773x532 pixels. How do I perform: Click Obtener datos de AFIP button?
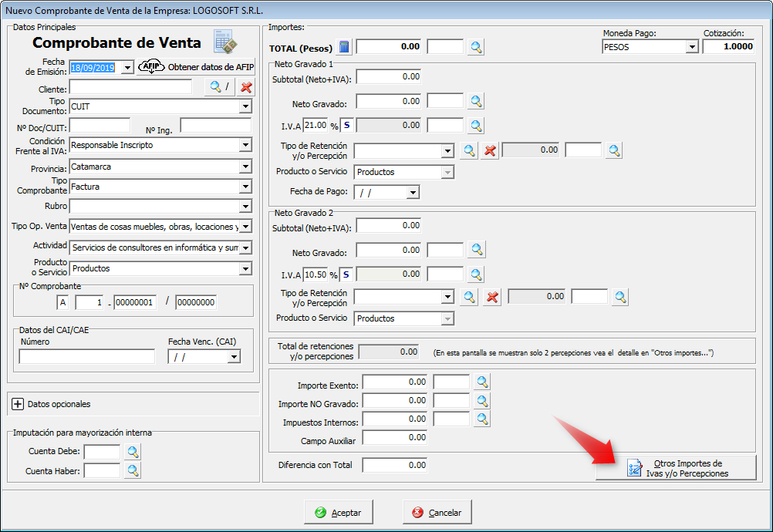[x=196, y=67]
